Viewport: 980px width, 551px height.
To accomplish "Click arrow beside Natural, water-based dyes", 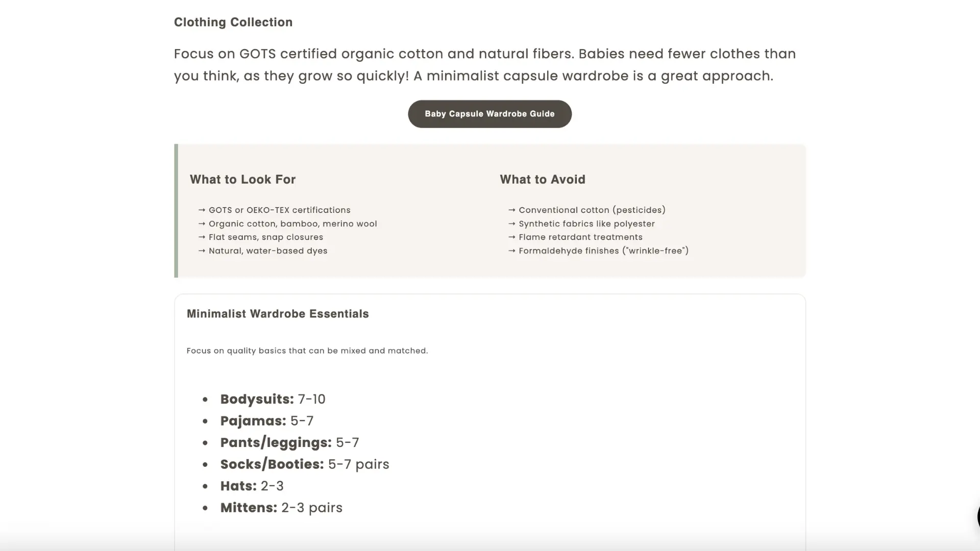I will pos(202,251).
